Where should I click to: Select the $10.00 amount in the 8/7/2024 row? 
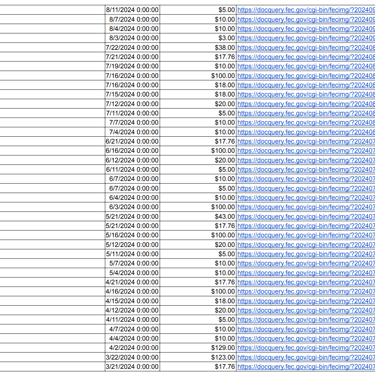click(198, 19)
